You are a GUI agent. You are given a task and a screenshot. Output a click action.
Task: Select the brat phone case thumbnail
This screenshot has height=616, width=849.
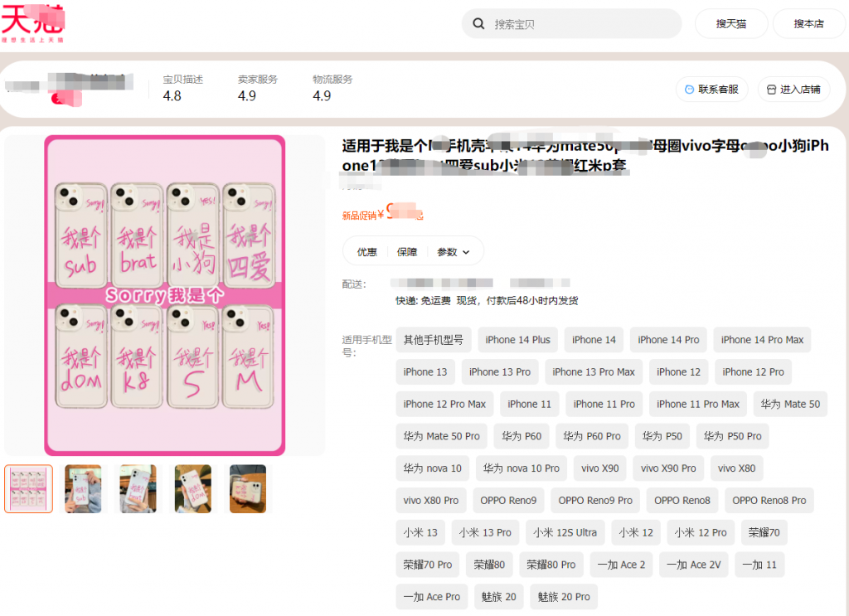138,489
